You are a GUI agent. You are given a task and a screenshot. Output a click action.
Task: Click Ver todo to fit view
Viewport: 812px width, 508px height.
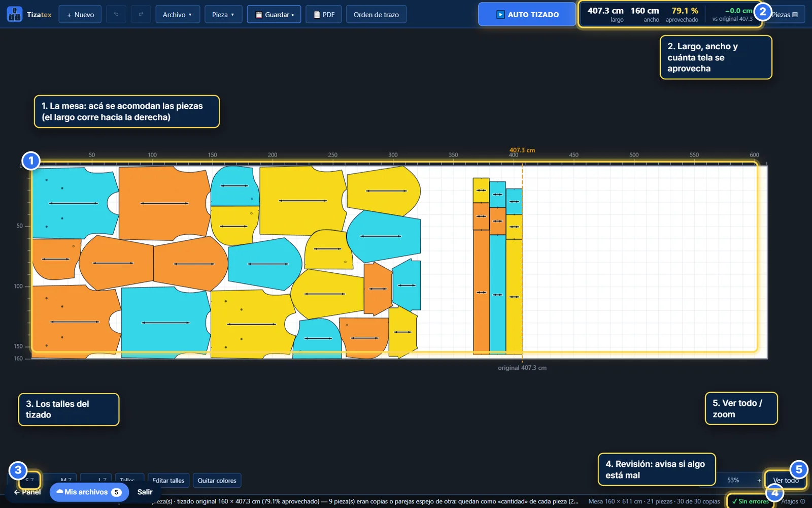click(x=786, y=480)
